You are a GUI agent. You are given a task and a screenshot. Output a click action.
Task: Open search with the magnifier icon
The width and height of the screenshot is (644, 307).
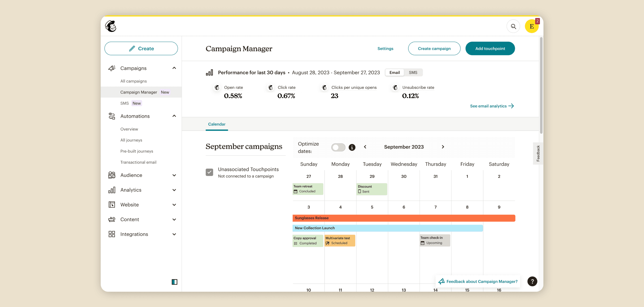click(x=513, y=26)
